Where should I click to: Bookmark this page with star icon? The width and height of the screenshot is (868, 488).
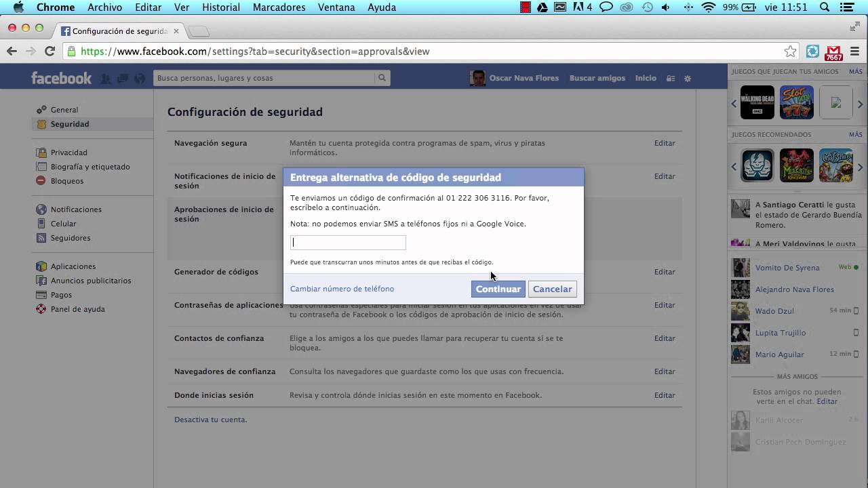(790, 52)
